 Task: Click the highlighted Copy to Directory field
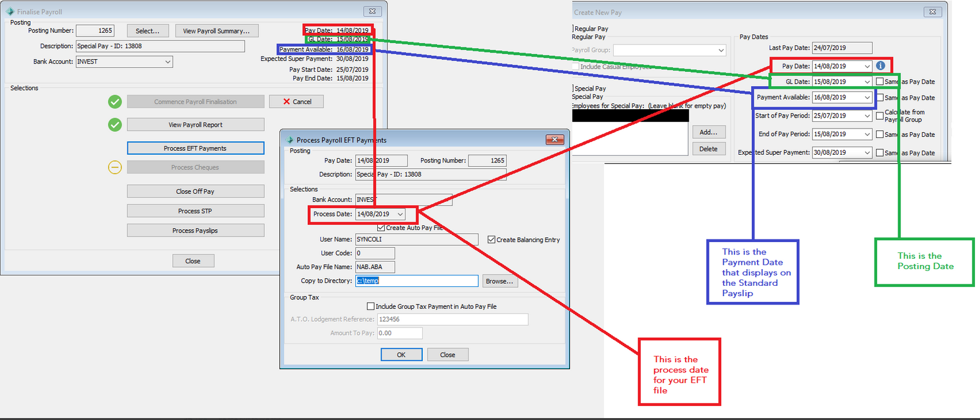(x=416, y=281)
